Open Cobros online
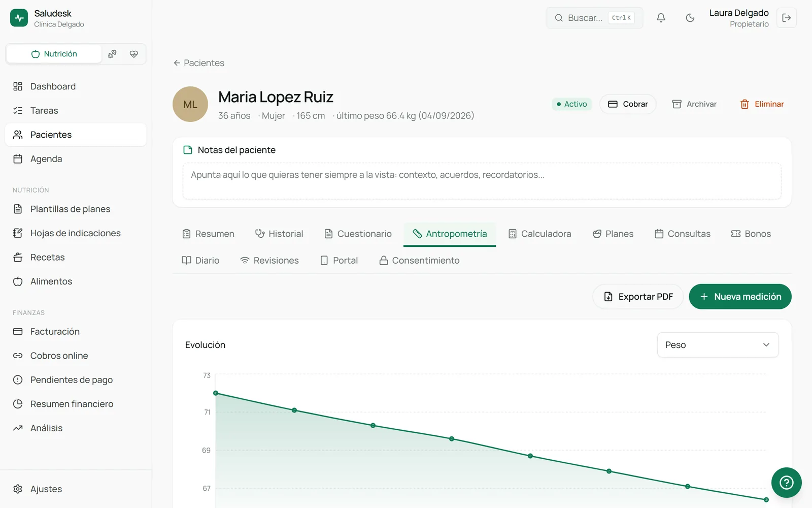 click(x=76, y=356)
